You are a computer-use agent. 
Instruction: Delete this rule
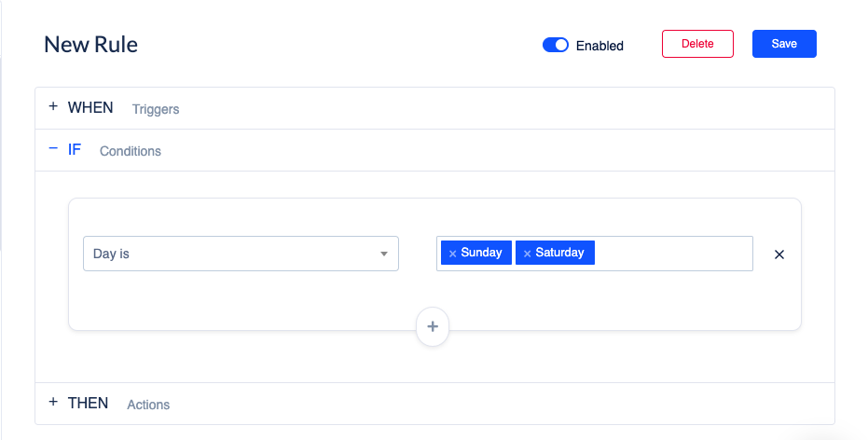click(697, 44)
